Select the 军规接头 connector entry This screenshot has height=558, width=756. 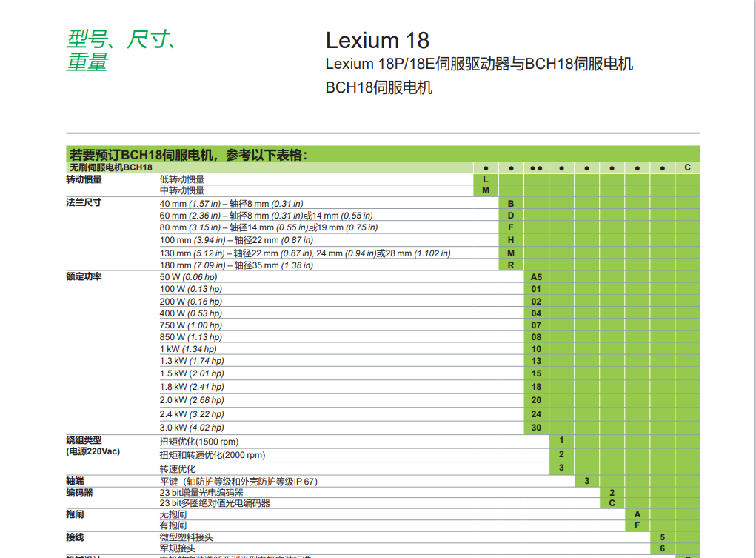(178, 548)
